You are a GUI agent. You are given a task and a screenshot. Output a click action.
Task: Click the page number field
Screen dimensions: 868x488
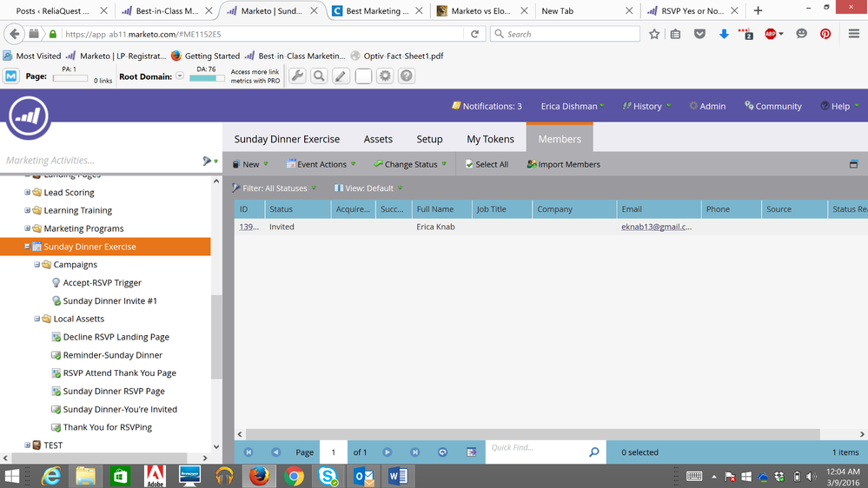point(334,452)
